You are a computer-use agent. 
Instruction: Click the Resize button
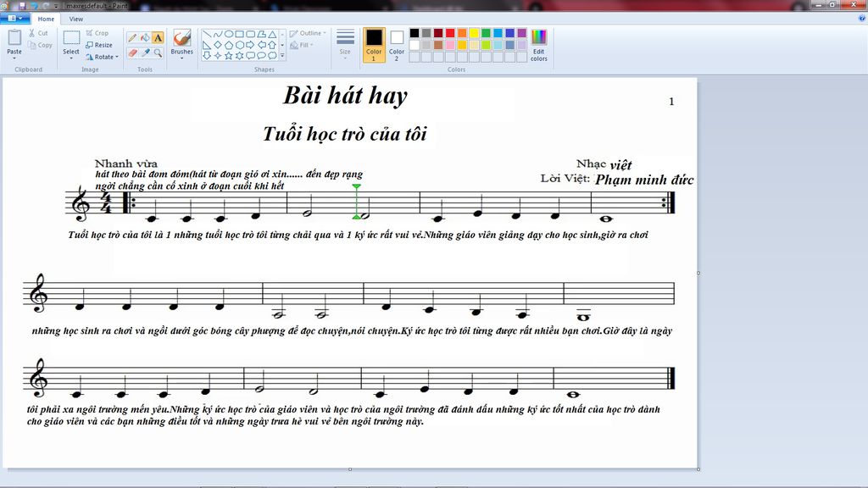pos(99,45)
